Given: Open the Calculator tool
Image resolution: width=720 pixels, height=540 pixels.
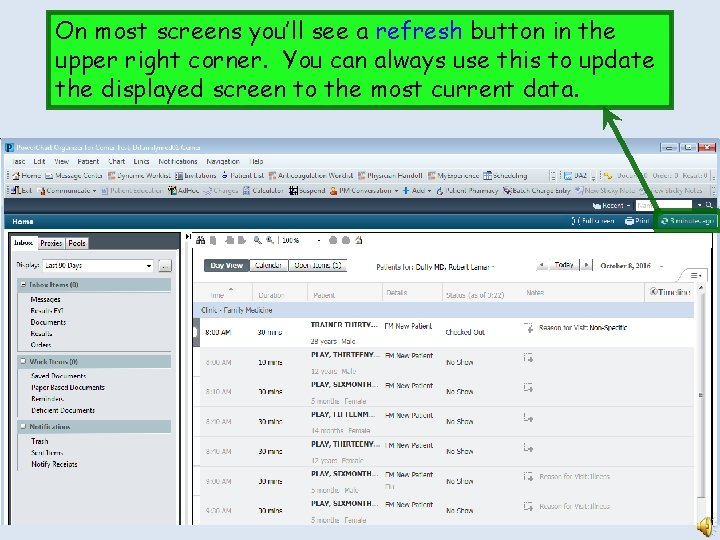Looking at the screenshot, I should (263, 190).
